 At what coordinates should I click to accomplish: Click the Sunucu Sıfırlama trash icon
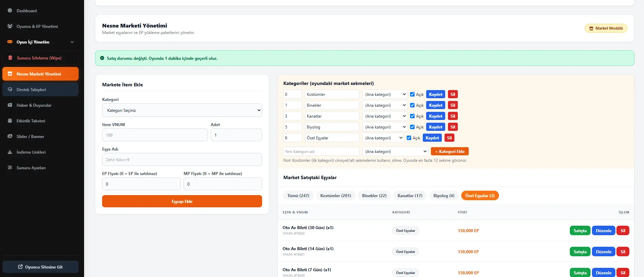(10, 58)
